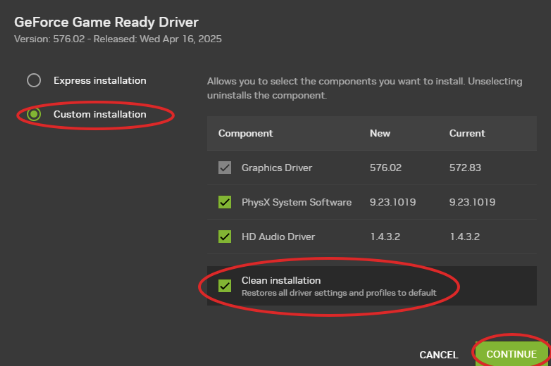The height and width of the screenshot is (366, 551).
Task: Uncheck the HD Audio Driver checkbox
Action: click(225, 236)
